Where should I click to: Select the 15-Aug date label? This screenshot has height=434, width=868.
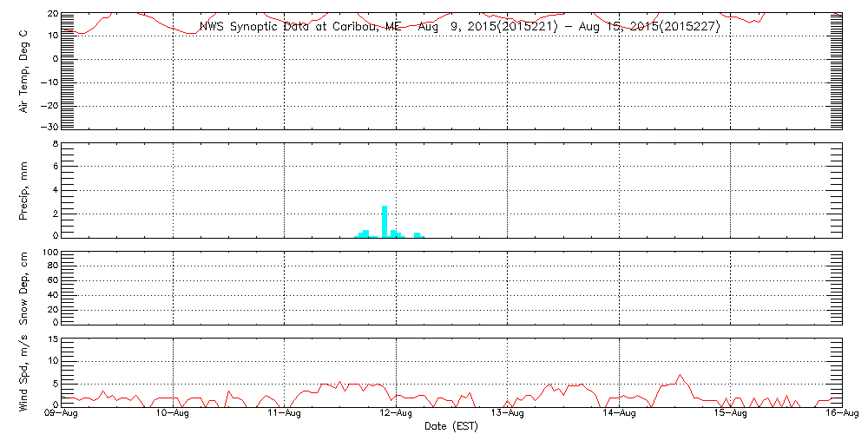coord(731,414)
